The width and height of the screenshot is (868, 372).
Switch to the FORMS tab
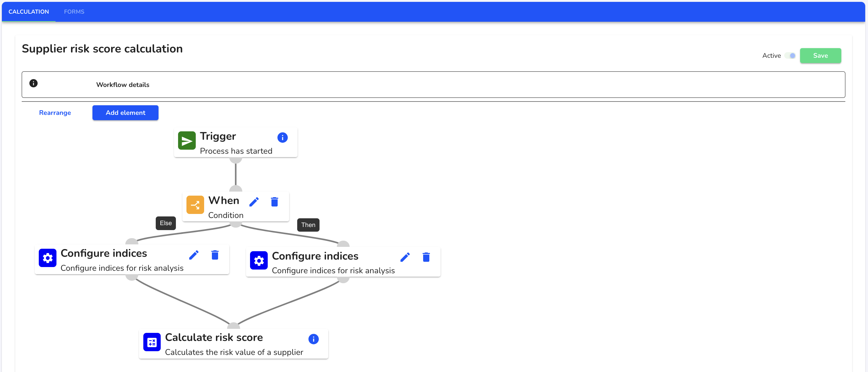pyautogui.click(x=74, y=11)
